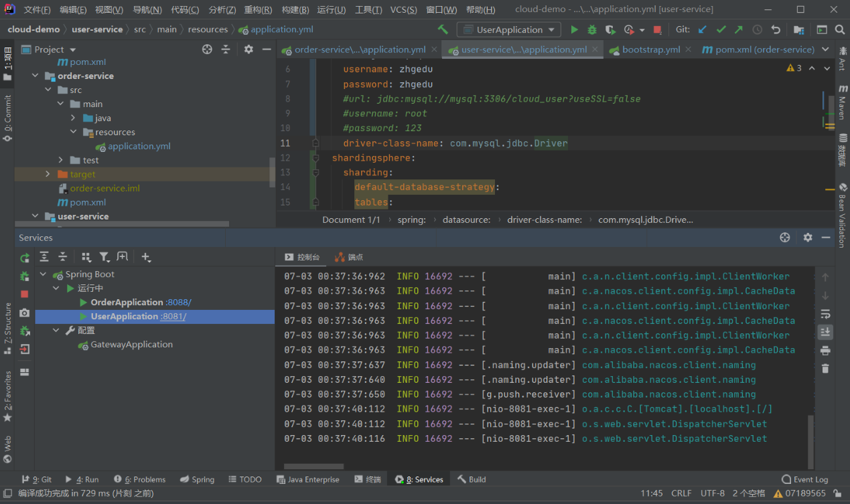Clear console output with trash icon
Screen dimensions: 850x504
coord(825,369)
